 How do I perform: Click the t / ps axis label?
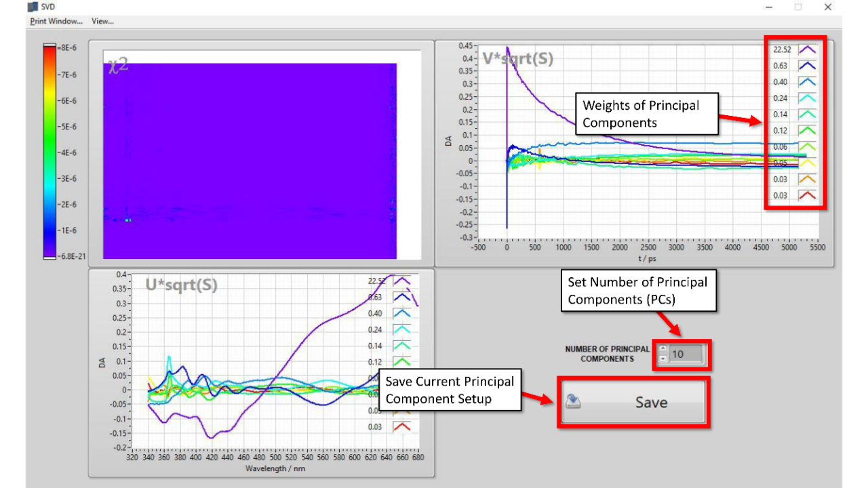(x=646, y=258)
